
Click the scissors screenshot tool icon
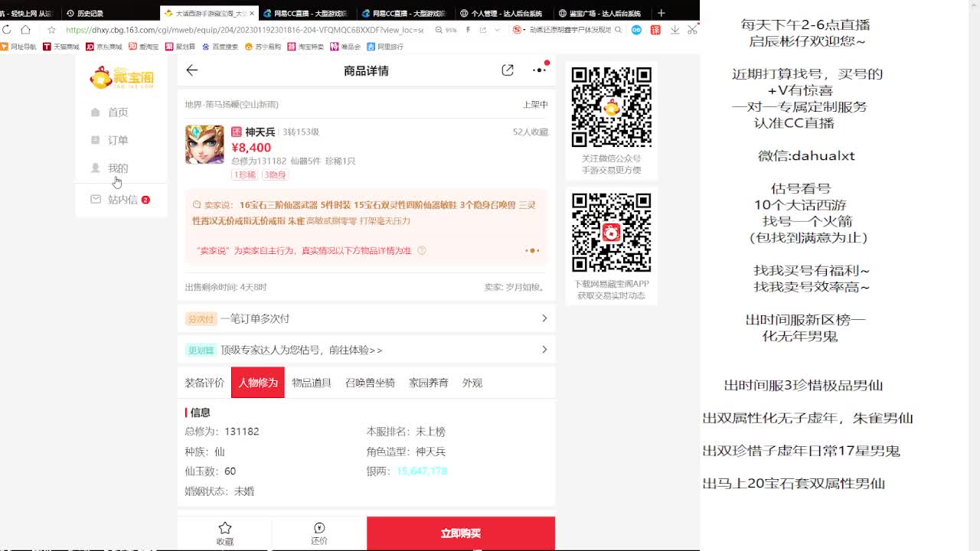(x=692, y=30)
